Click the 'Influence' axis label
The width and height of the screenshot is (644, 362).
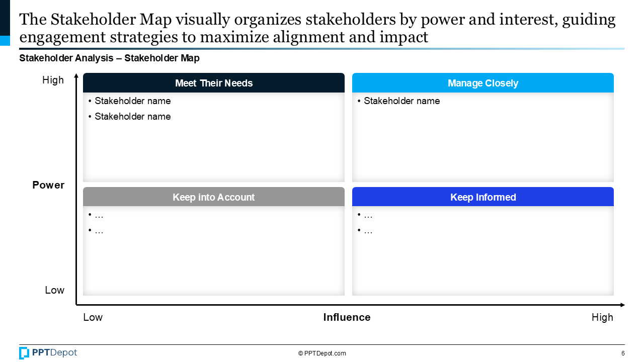coord(347,317)
